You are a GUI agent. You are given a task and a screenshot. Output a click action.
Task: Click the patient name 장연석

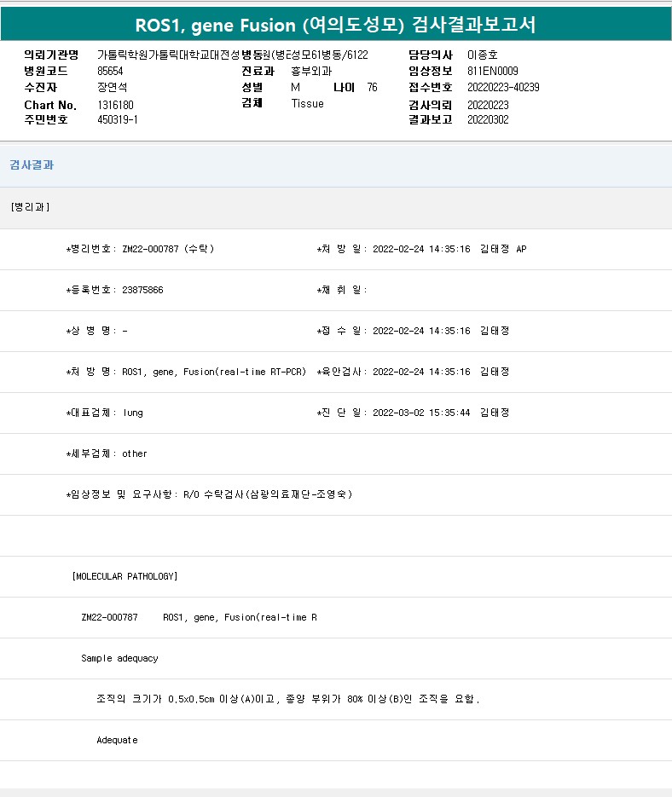pos(112,87)
